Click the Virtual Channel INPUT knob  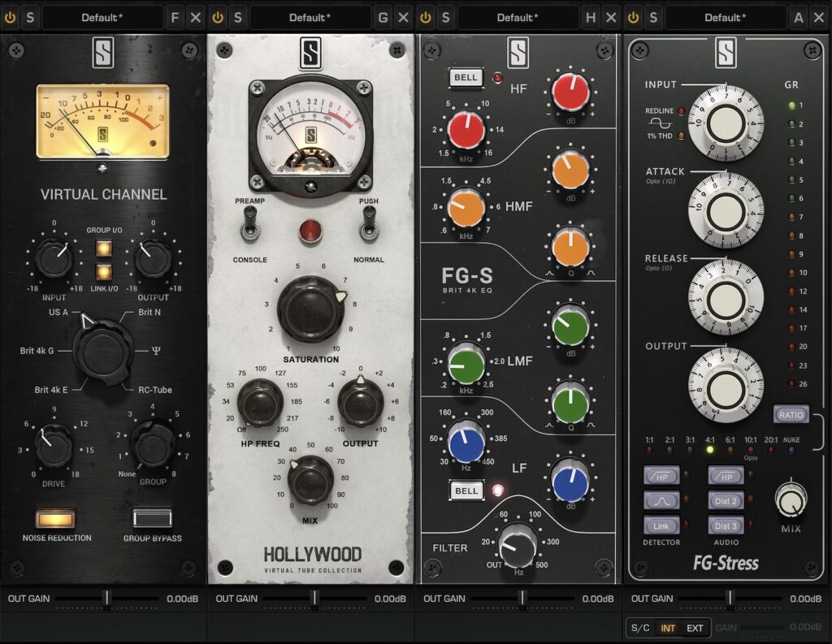point(54,259)
